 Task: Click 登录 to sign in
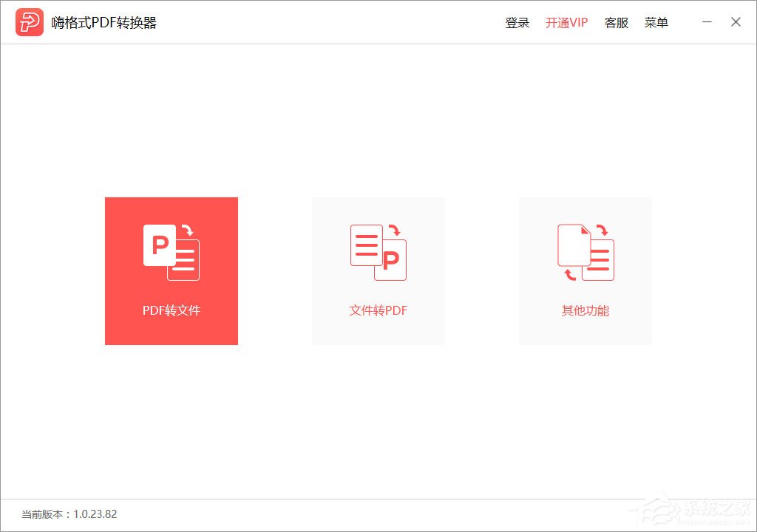[517, 22]
